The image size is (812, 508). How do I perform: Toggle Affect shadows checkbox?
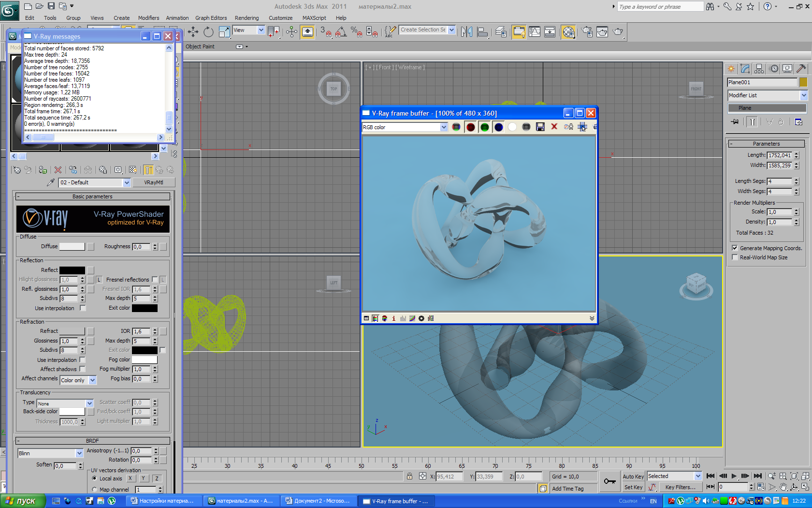coord(83,369)
